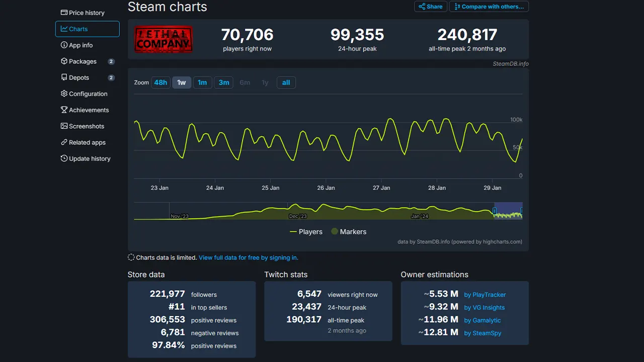Screen dimensions: 644x362
Task: Click the Depots drive icon
Action: click(x=64, y=77)
